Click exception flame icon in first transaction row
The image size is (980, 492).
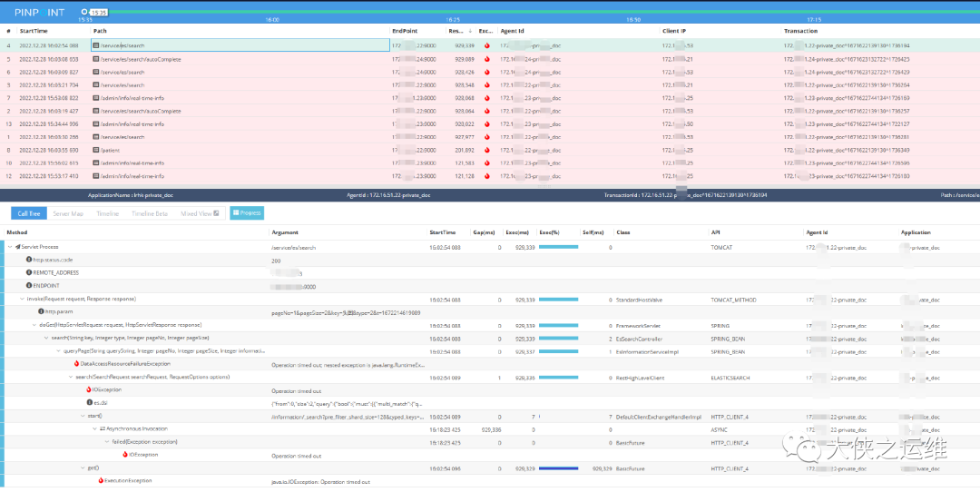pos(486,45)
